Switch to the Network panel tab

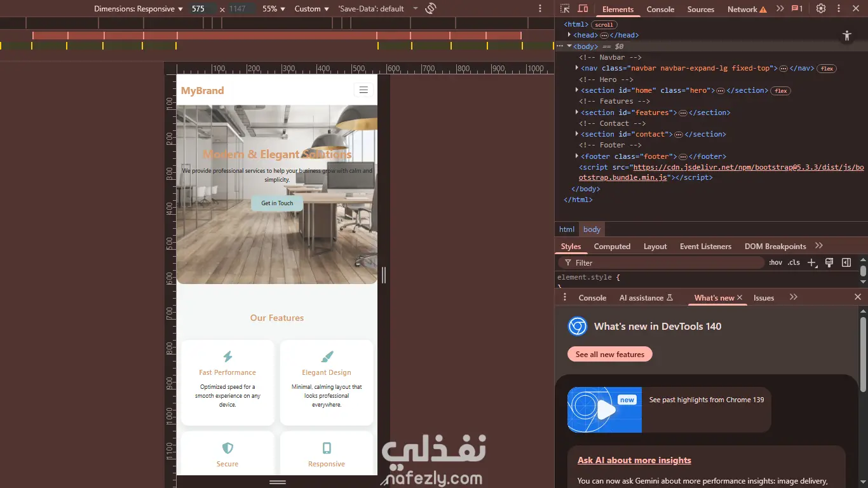[747, 9]
